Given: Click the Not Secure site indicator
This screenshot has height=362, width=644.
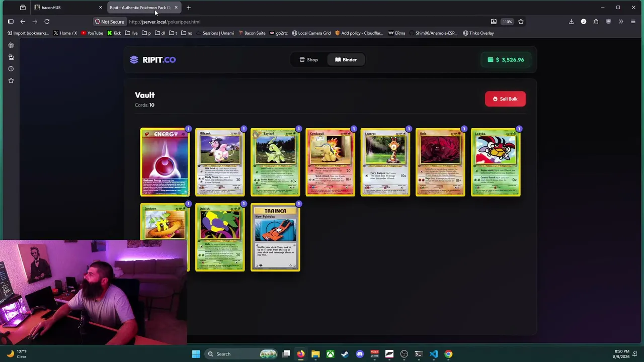Looking at the screenshot, I should (110, 22).
